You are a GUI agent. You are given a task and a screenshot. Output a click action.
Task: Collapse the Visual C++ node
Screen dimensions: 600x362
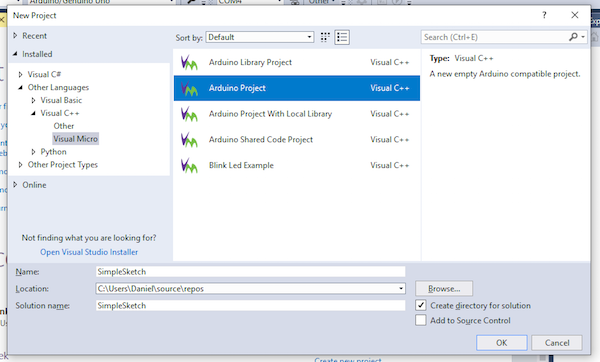(x=33, y=113)
